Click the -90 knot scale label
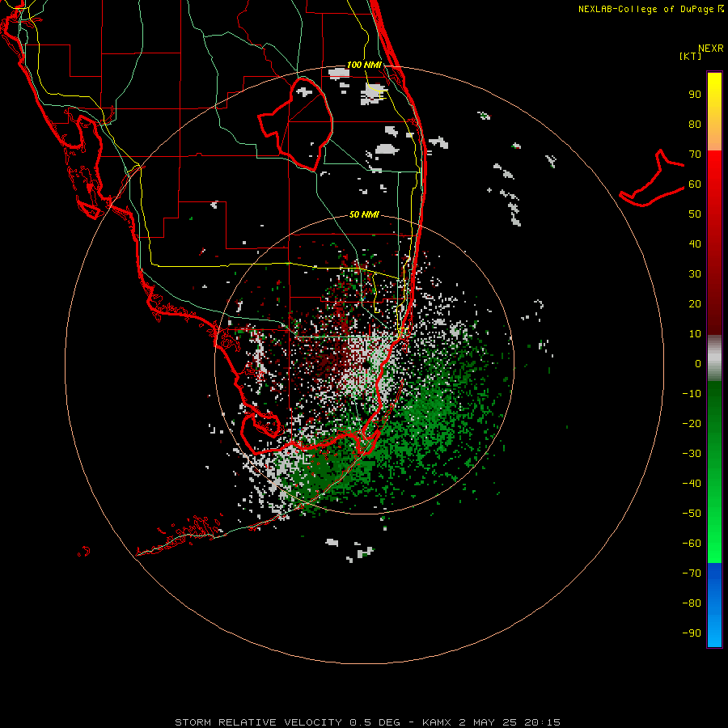 (692, 633)
